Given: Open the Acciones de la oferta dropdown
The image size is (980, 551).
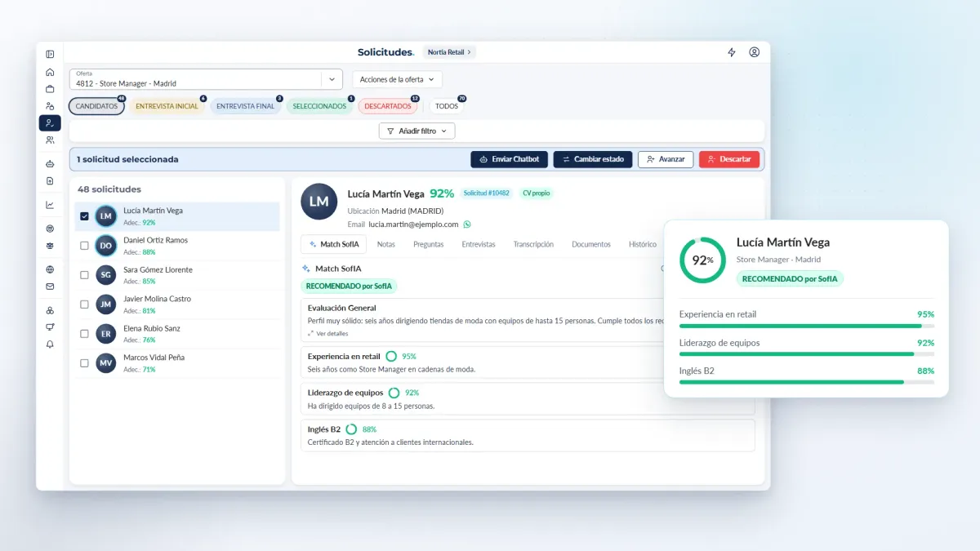Looking at the screenshot, I should tap(398, 79).
